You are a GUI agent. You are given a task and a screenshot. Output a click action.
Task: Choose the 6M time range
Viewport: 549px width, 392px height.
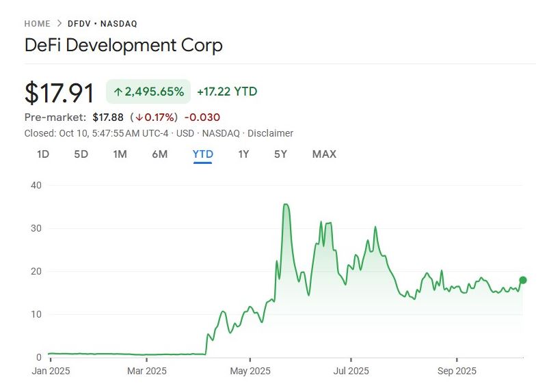click(x=159, y=154)
